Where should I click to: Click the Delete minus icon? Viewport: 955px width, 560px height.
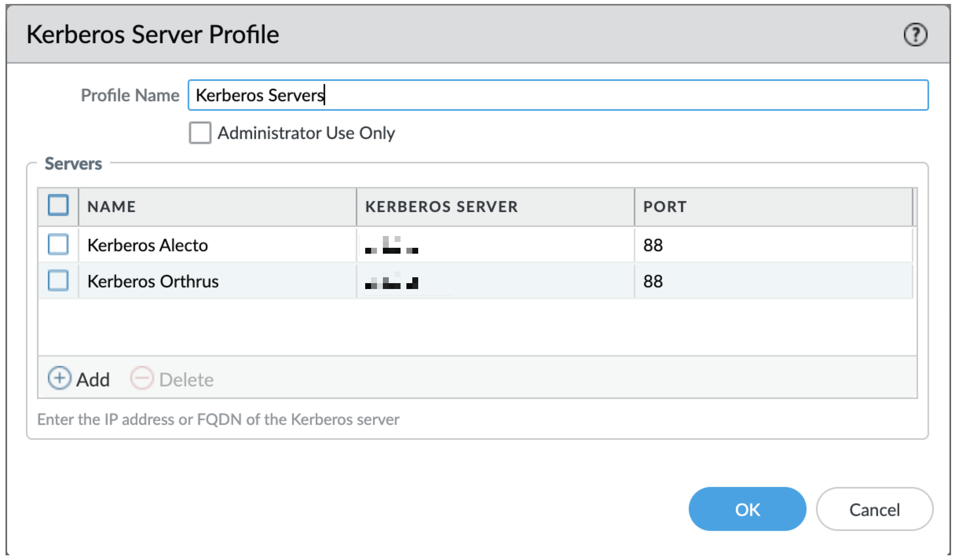point(142,378)
